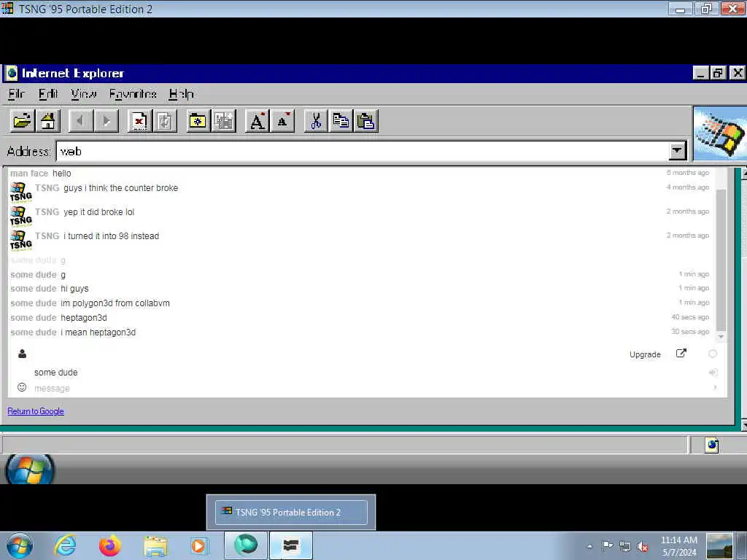This screenshot has width=747, height=560.
Task: Click the active TSNG taskbar app button
Action: click(x=291, y=545)
